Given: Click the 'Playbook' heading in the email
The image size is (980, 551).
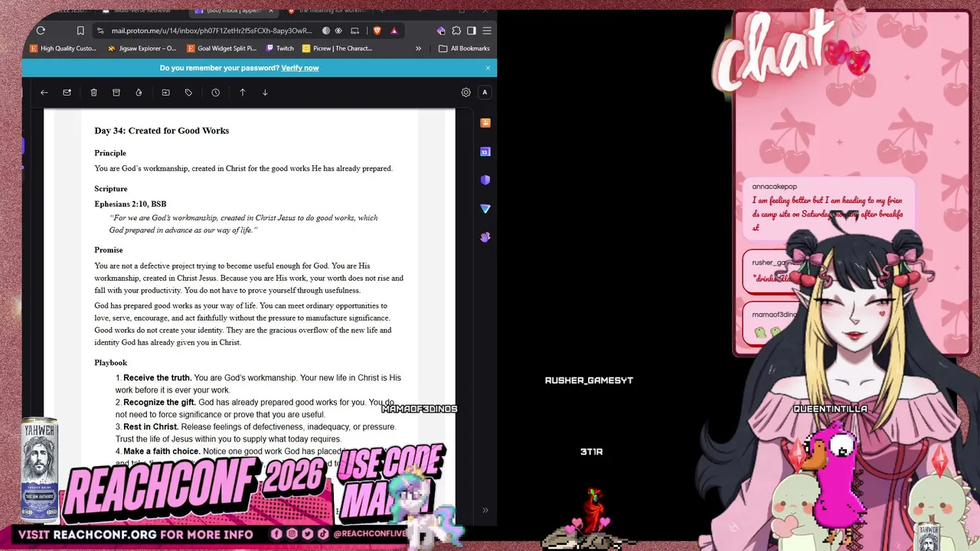Looking at the screenshot, I should 111,363.
